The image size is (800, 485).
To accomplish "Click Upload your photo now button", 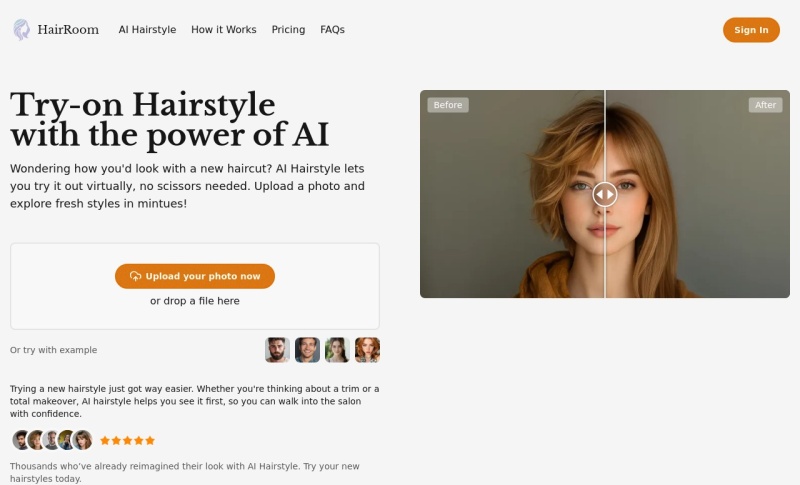I will pyautogui.click(x=195, y=276).
